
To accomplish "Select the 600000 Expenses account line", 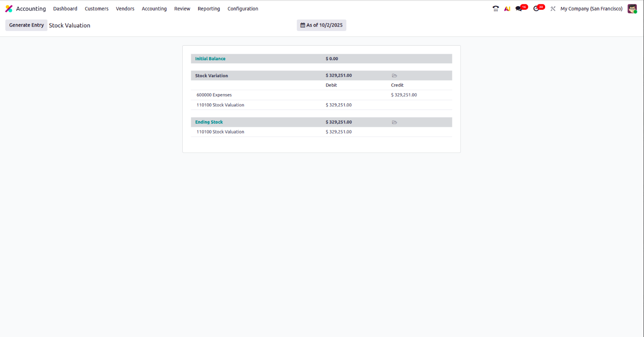I will coord(214,95).
